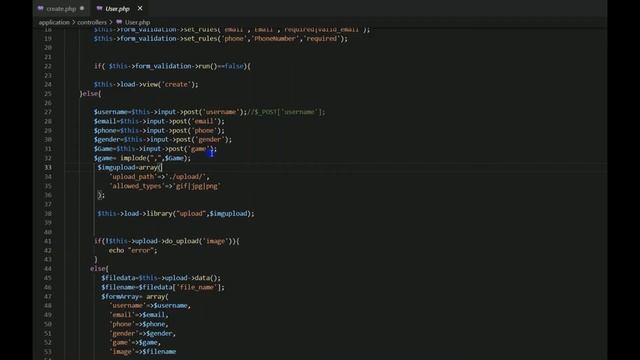Click the "'username'=>$username," array entry

[150, 306]
